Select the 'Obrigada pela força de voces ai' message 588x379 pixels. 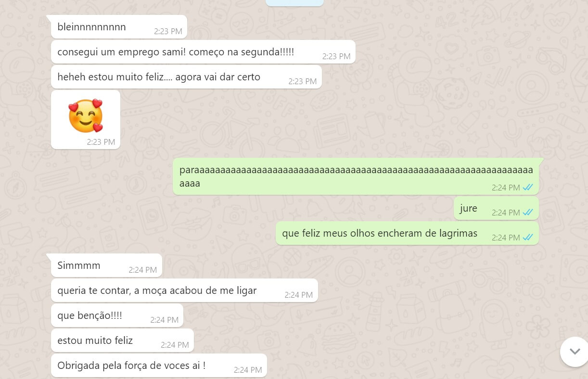click(159, 366)
